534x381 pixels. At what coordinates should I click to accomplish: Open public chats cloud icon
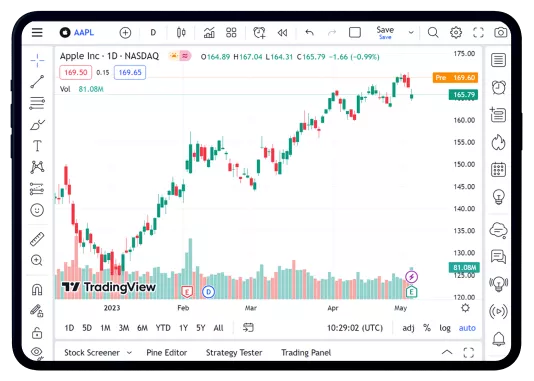click(498, 231)
